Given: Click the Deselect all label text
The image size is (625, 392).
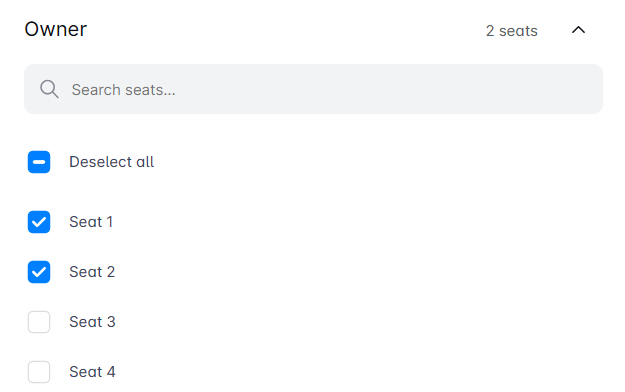Looking at the screenshot, I should (112, 162).
